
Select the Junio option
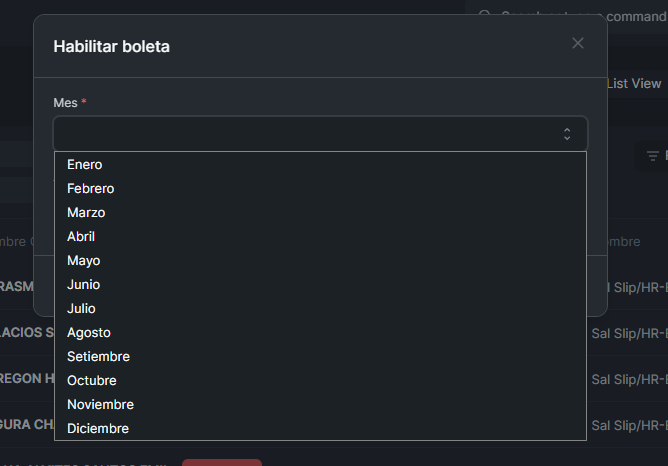coord(84,285)
